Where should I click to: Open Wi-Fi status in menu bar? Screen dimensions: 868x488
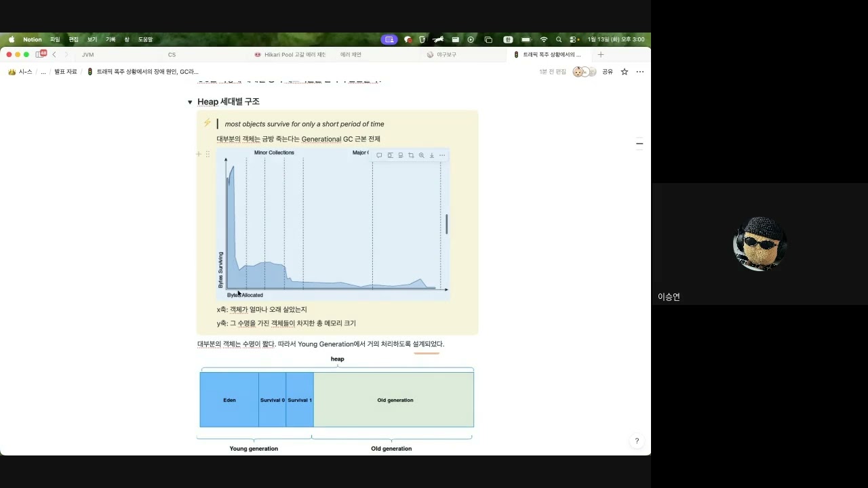click(x=543, y=39)
